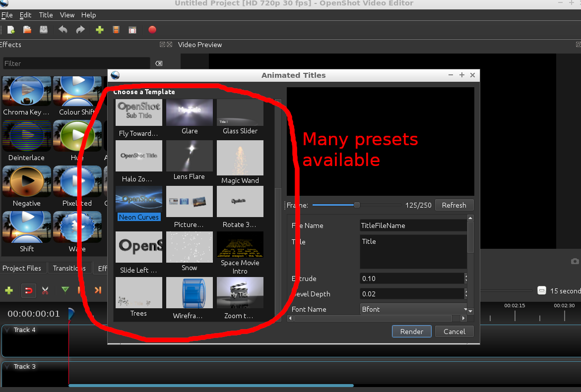
Task: Clear the Effects filter field
Action: click(159, 63)
